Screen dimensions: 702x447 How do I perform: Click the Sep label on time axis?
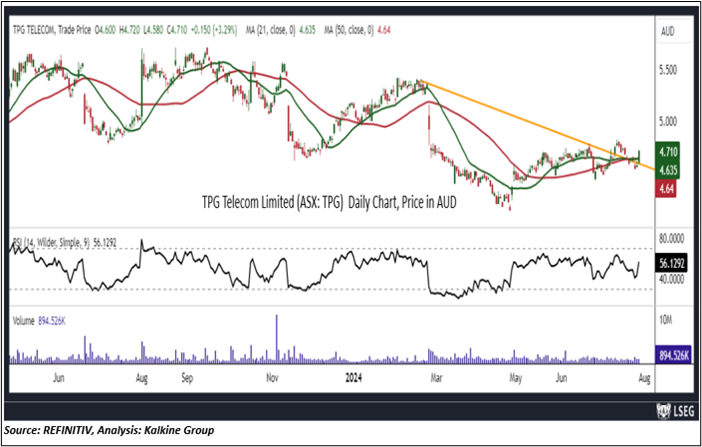coord(187,378)
